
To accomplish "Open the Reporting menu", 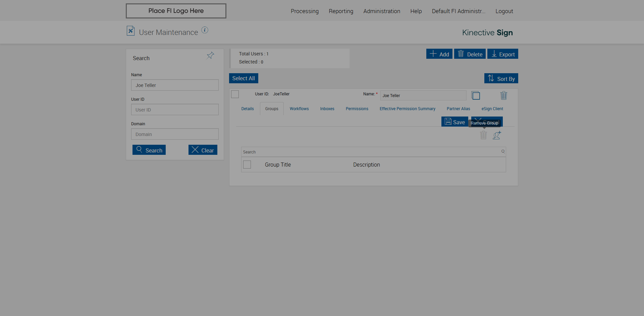I will 341,11.
